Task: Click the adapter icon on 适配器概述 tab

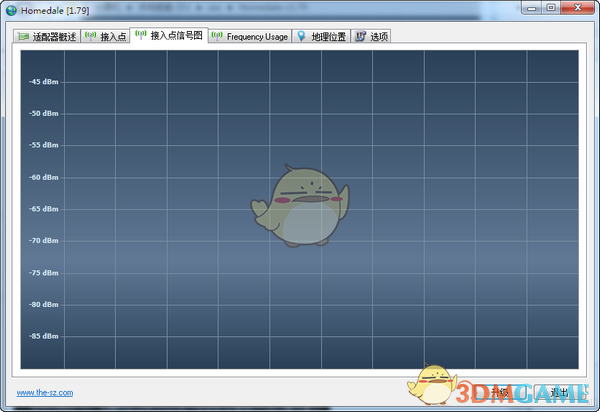Action: click(24, 36)
